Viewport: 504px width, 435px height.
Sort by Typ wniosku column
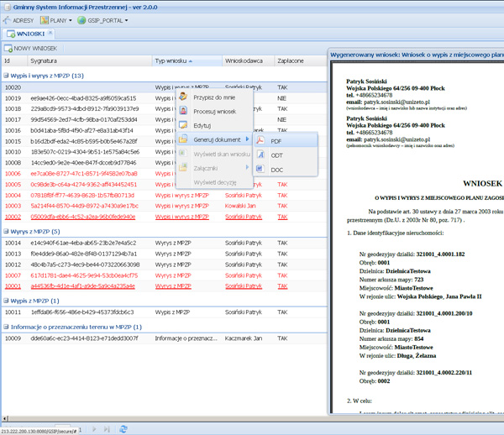(186, 60)
